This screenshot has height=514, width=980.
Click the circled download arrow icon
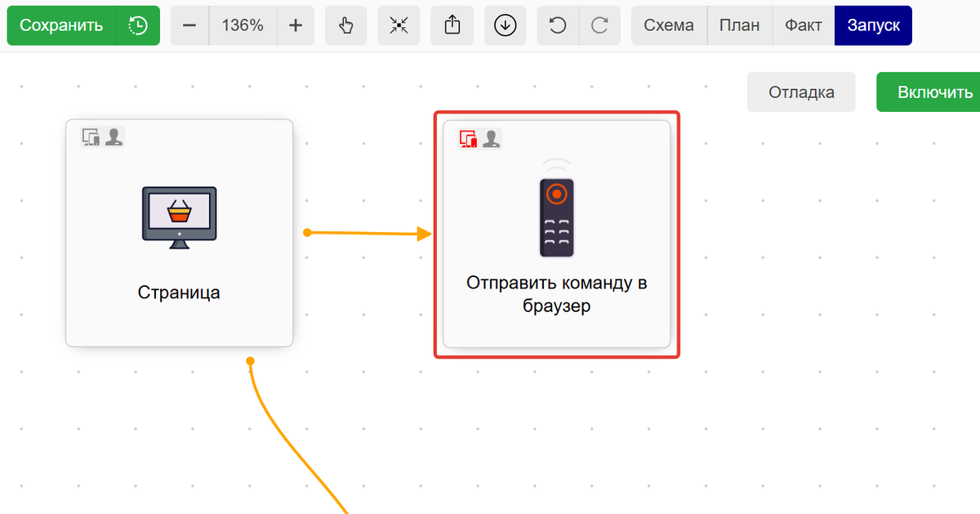click(506, 25)
